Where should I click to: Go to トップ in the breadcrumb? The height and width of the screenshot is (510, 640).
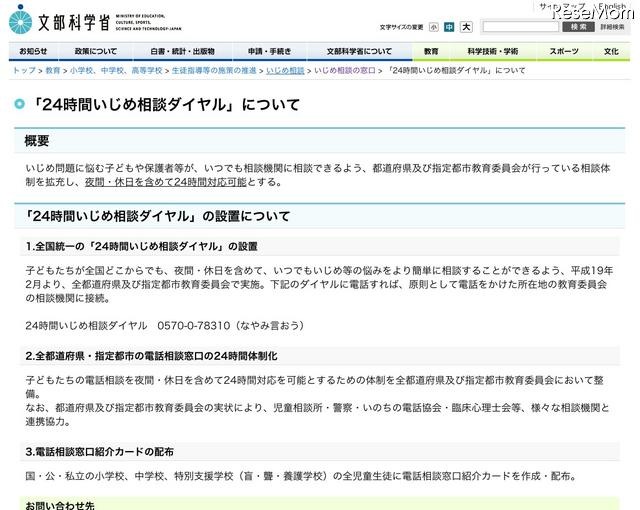coord(24,71)
